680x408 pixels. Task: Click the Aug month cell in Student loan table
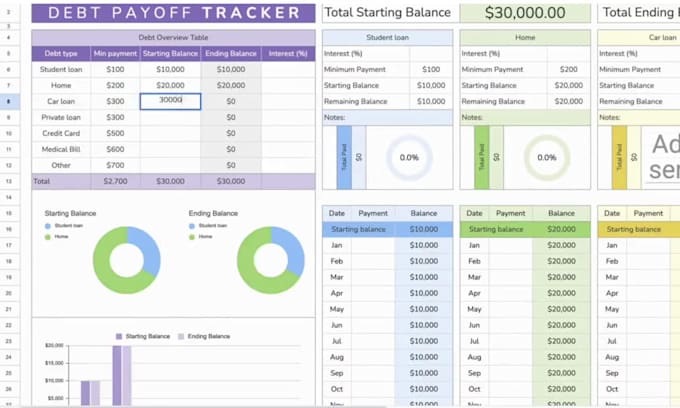click(x=337, y=357)
